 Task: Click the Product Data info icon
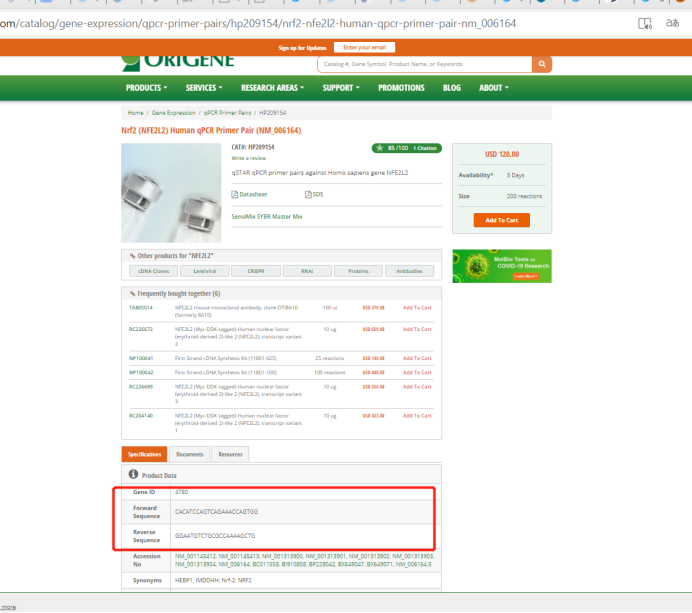(133, 474)
